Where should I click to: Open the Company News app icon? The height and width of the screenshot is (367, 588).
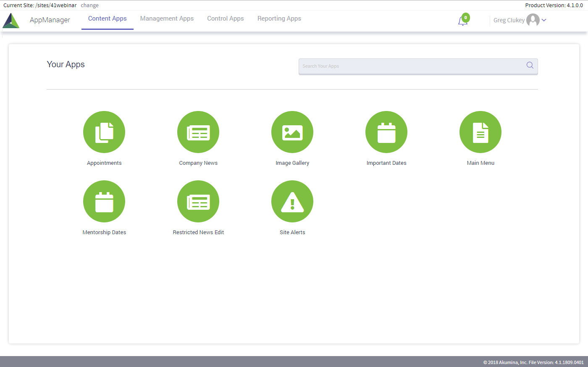point(198,132)
